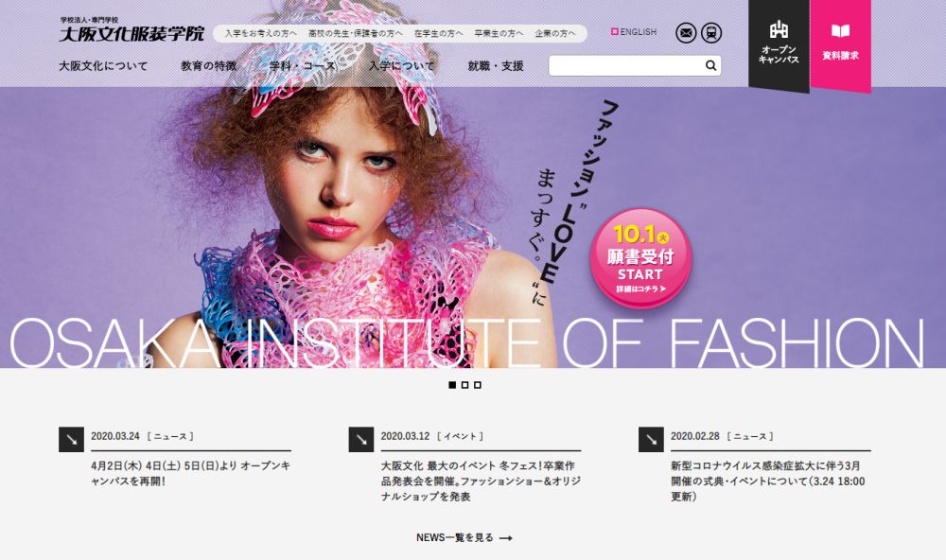Expand the 学科・コース menu
The width and height of the screenshot is (946, 560).
[303, 66]
